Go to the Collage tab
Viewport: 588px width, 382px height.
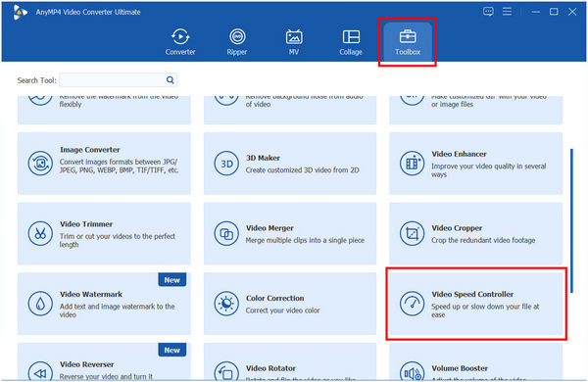[x=351, y=42]
